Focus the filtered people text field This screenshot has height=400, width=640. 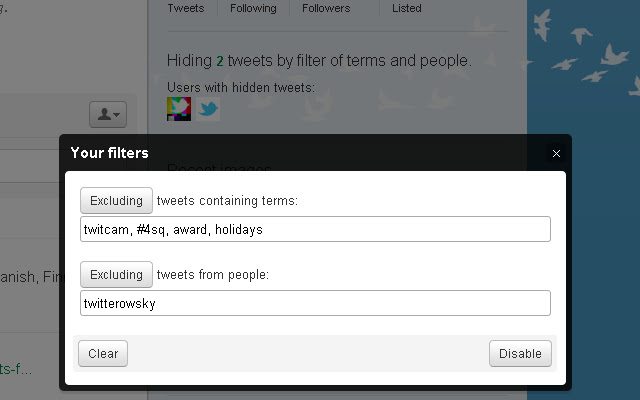315,303
